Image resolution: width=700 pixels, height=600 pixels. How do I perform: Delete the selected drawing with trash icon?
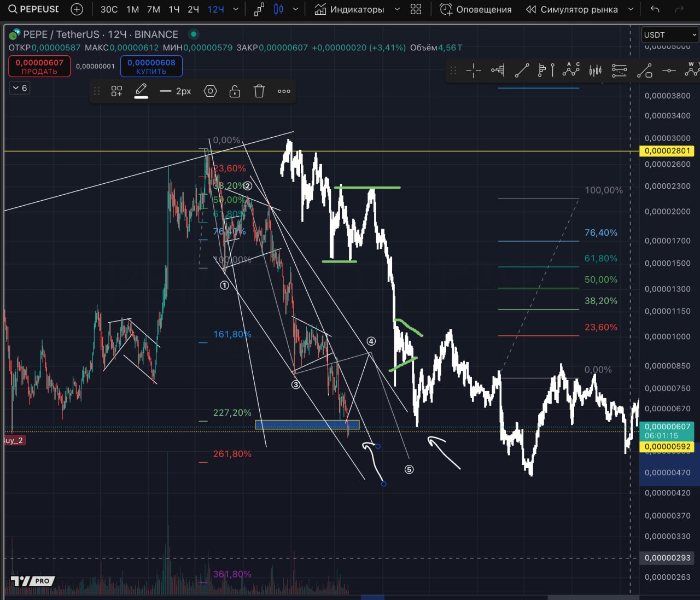259,91
